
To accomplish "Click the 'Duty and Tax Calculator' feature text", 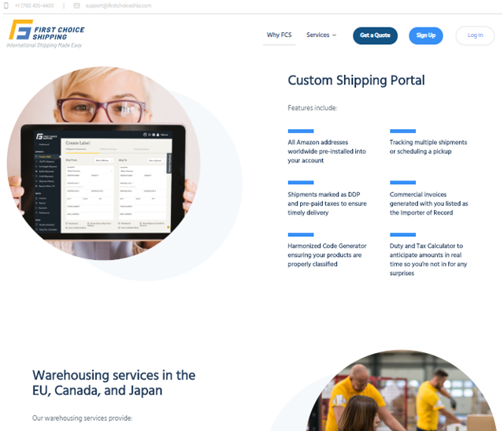I will click(x=428, y=259).
